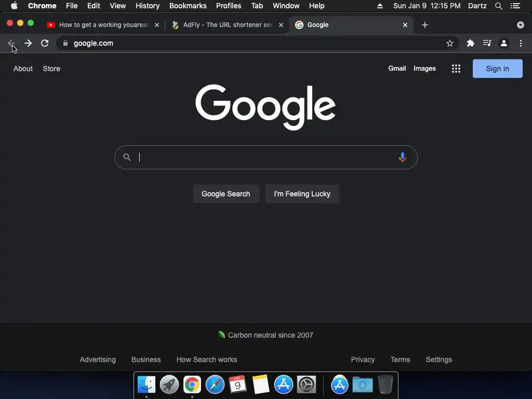Open Trash in the dock
Screen dimensions: 532x399
pos(385,384)
